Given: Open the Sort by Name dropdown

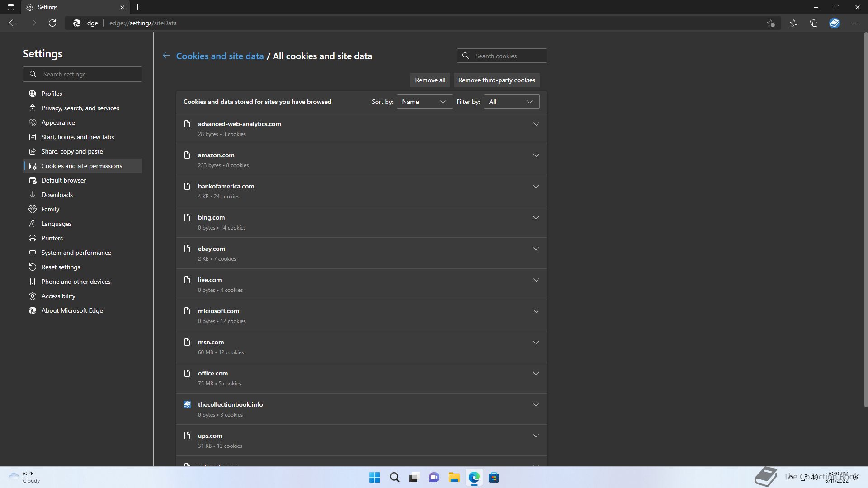Looking at the screenshot, I should click(425, 102).
